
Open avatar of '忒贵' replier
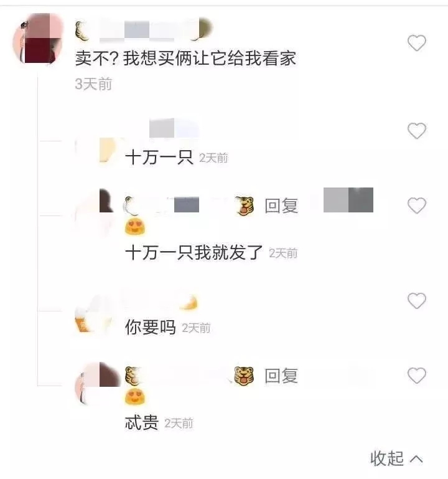pos(97,384)
